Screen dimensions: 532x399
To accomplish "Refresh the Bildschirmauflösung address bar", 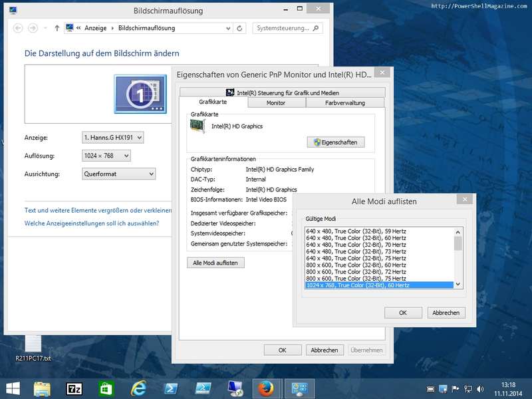I will click(241, 29).
